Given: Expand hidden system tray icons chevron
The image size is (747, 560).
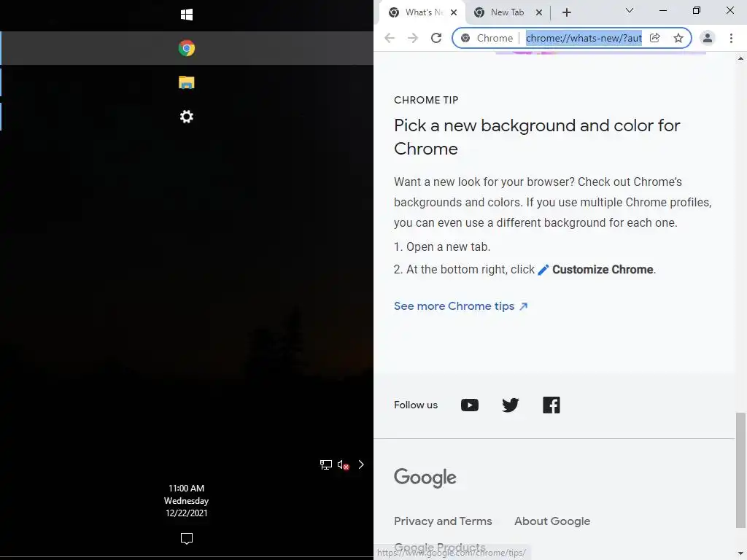Looking at the screenshot, I should (x=361, y=464).
